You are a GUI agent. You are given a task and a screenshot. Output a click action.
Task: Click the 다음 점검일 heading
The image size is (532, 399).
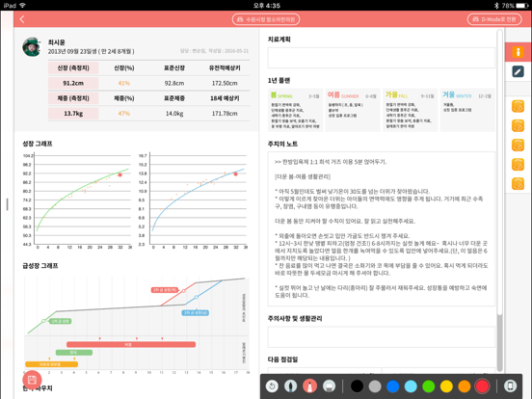282,359
